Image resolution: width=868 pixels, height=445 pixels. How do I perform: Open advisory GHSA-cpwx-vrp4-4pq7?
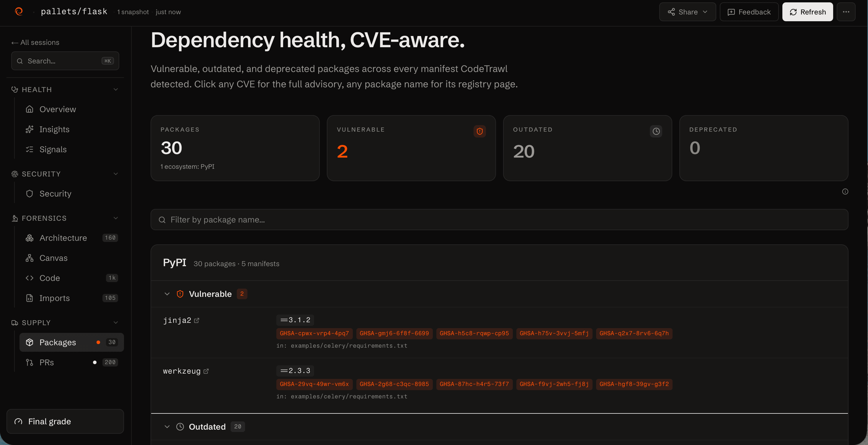tap(314, 333)
